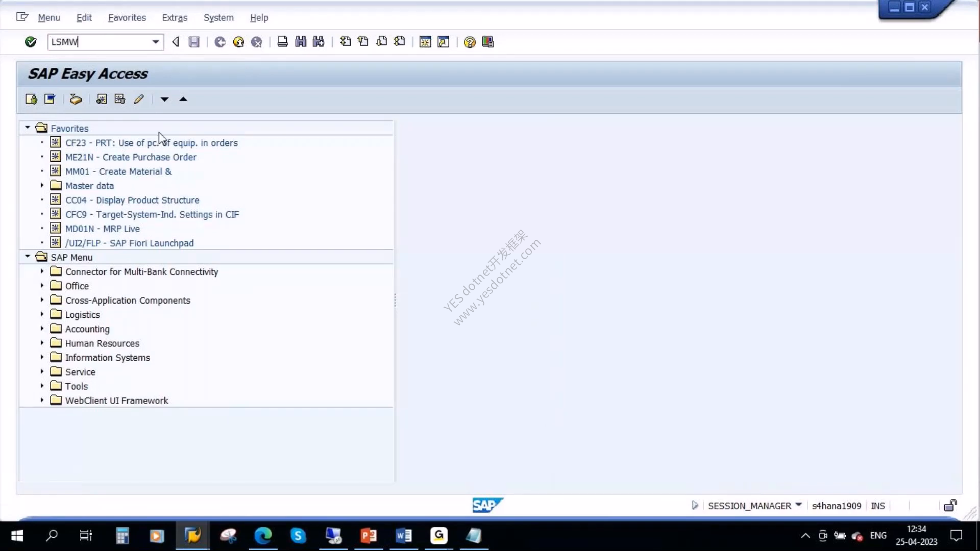Select /UI2/FLP - SAP Fiori Launchpad
The image size is (980, 551).
click(129, 243)
